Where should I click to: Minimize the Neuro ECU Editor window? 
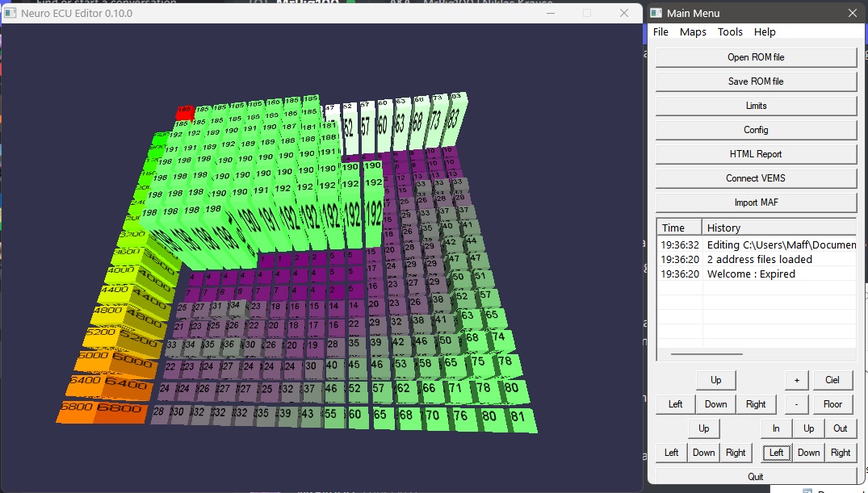click(x=550, y=13)
